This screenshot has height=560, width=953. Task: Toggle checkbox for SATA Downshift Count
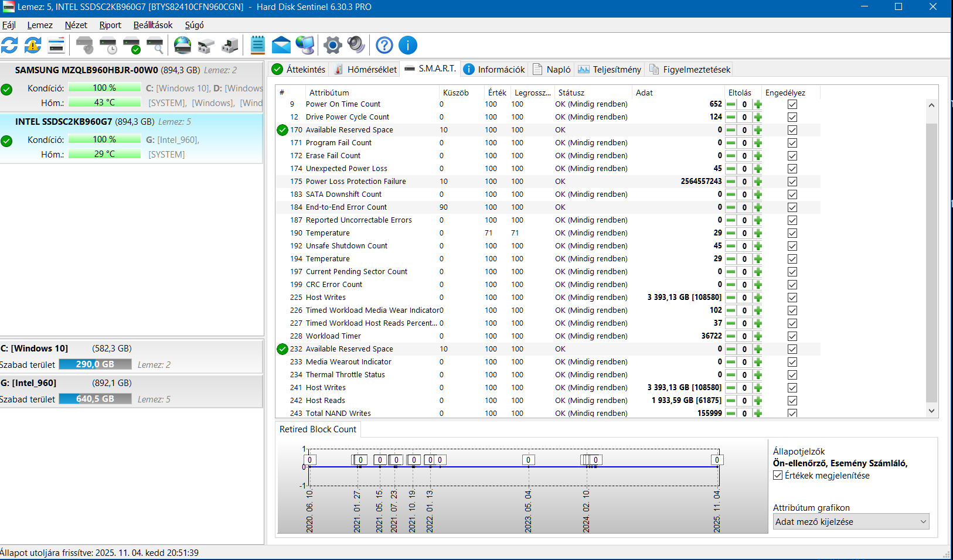coord(792,194)
